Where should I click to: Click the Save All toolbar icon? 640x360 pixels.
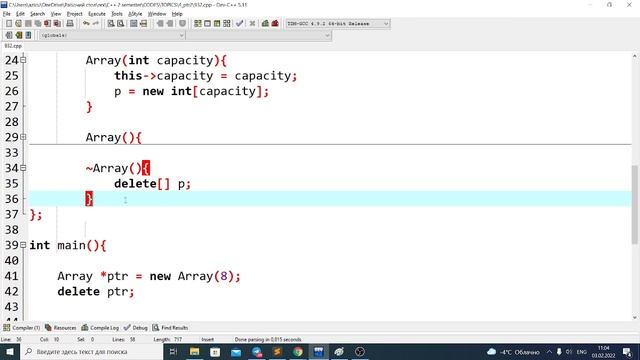click(x=38, y=24)
